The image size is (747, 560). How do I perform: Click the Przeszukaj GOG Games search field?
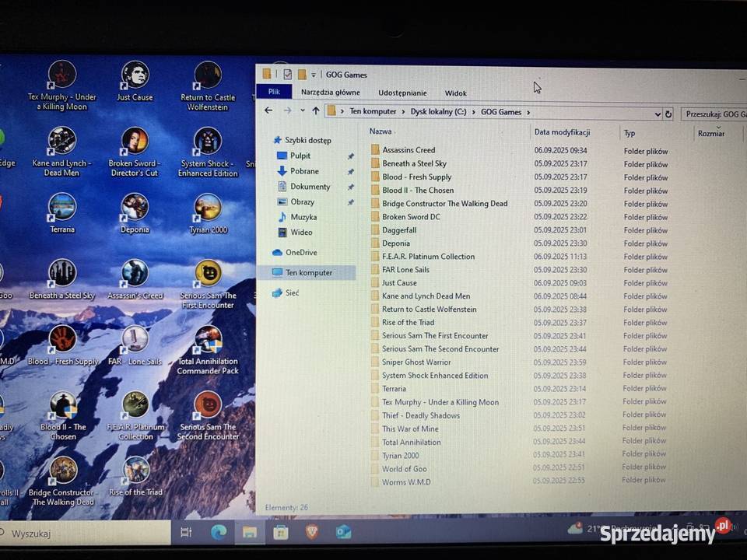714,114
